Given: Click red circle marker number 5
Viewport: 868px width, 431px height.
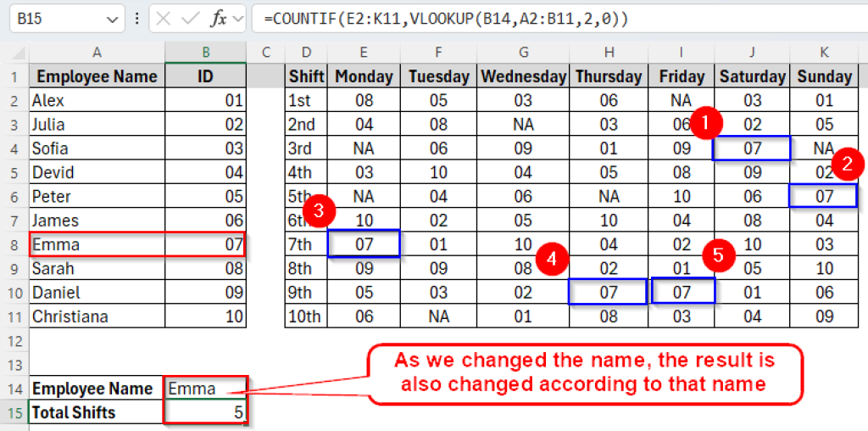Looking at the screenshot, I should click(718, 256).
